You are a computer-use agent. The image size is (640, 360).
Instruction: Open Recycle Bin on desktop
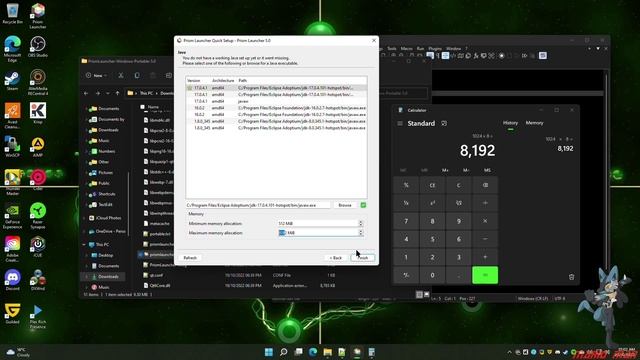click(x=12, y=13)
